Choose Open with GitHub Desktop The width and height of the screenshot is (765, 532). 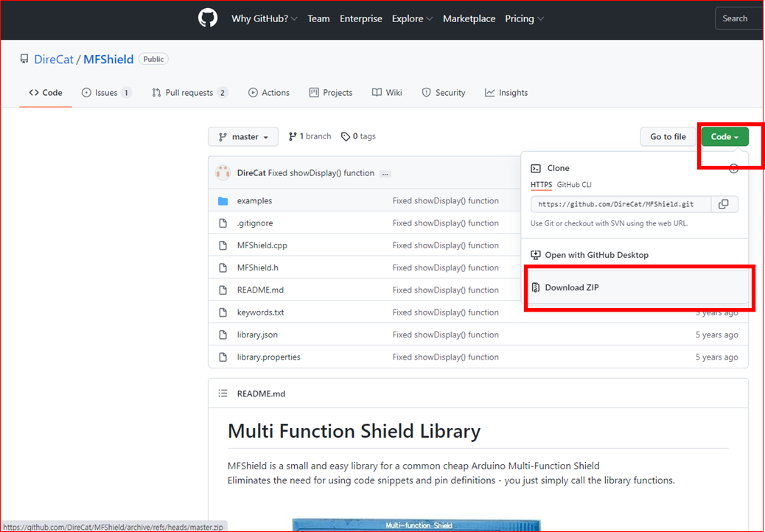pyautogui.click(x=635, y=255)
